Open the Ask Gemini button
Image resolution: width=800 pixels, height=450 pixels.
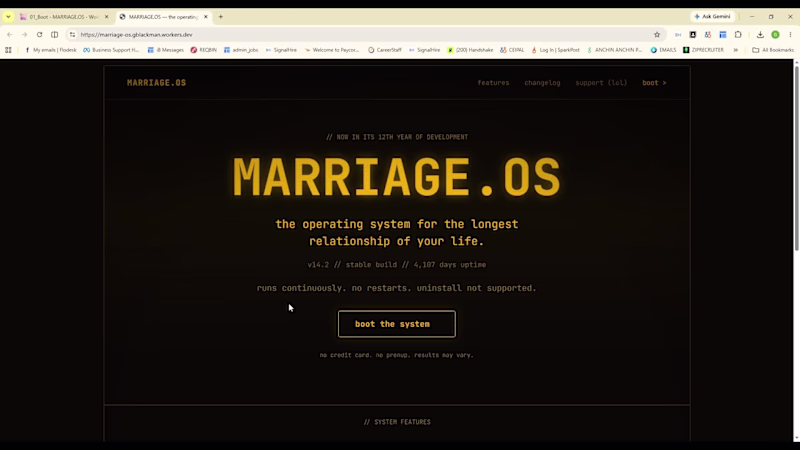713,16
